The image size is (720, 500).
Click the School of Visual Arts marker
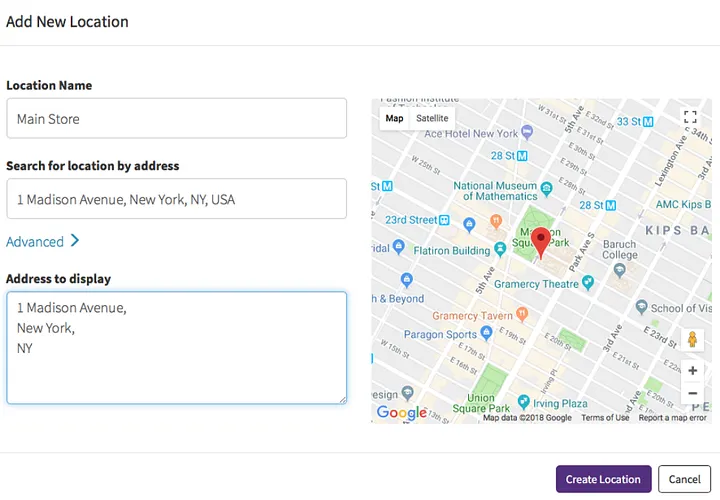click(641, 306)
